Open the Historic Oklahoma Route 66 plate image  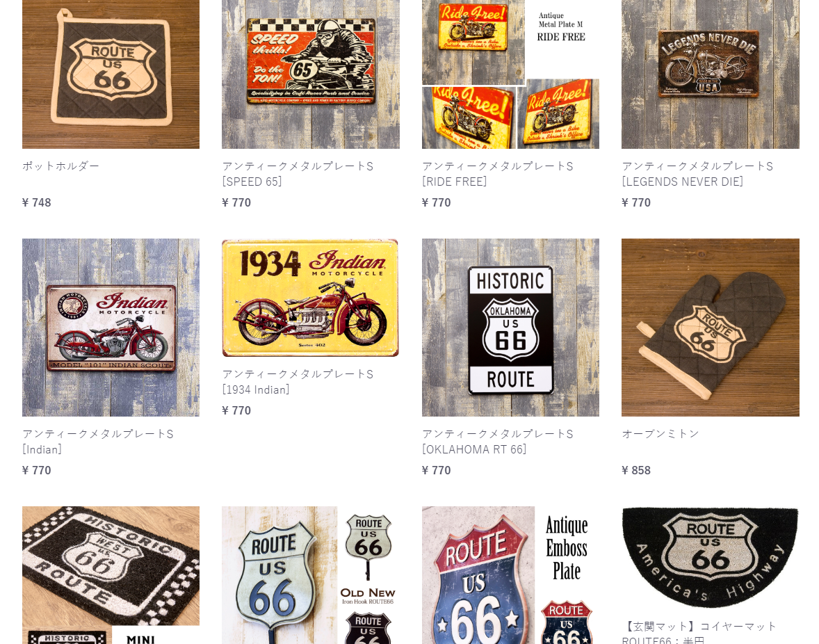pos(510,328)
